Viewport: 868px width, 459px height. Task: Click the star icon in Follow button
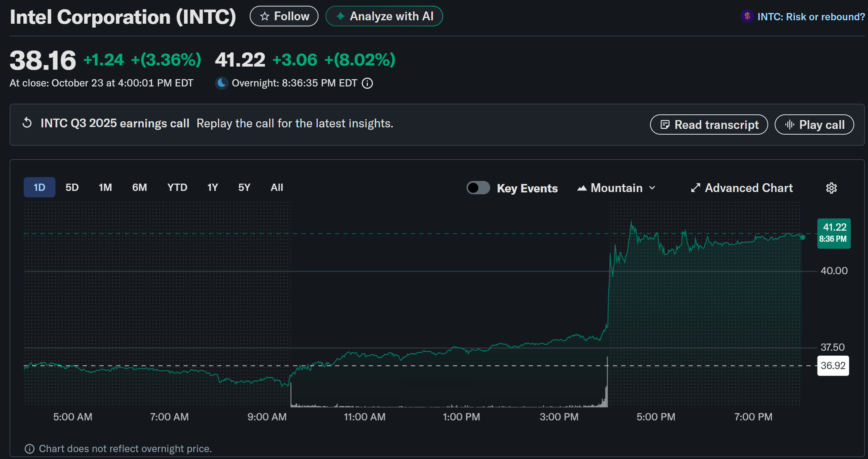[265, 16]
